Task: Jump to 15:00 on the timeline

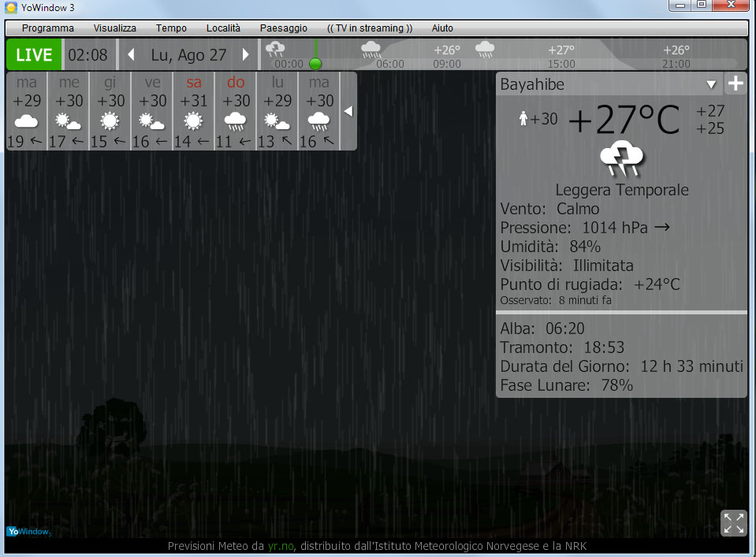Action: [x=561, y=64]
